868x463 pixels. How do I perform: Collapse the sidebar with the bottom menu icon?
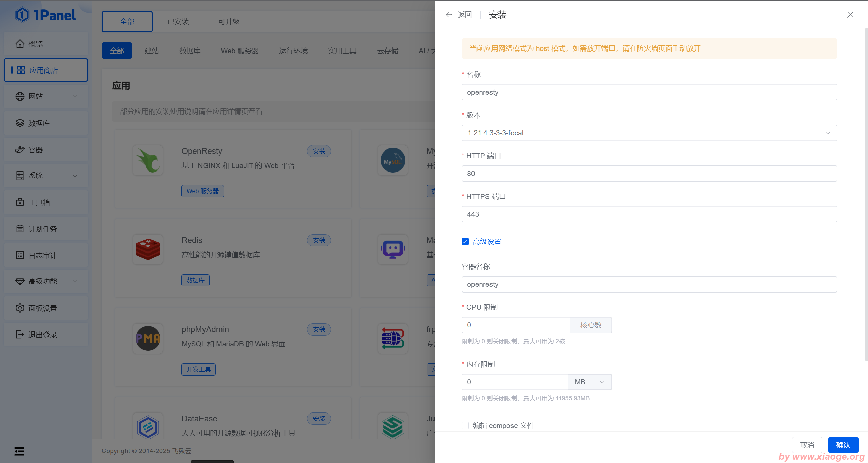point(19,451)
